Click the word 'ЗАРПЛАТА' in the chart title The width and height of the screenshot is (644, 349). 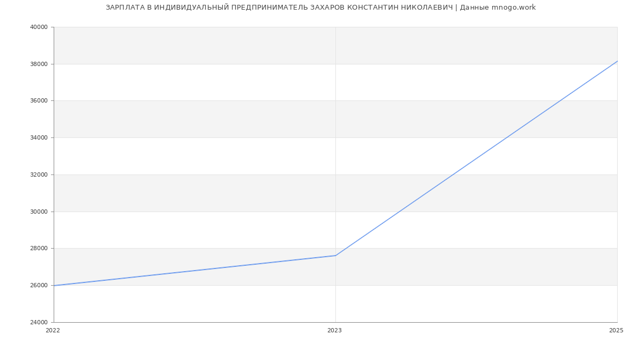(125, 8)
